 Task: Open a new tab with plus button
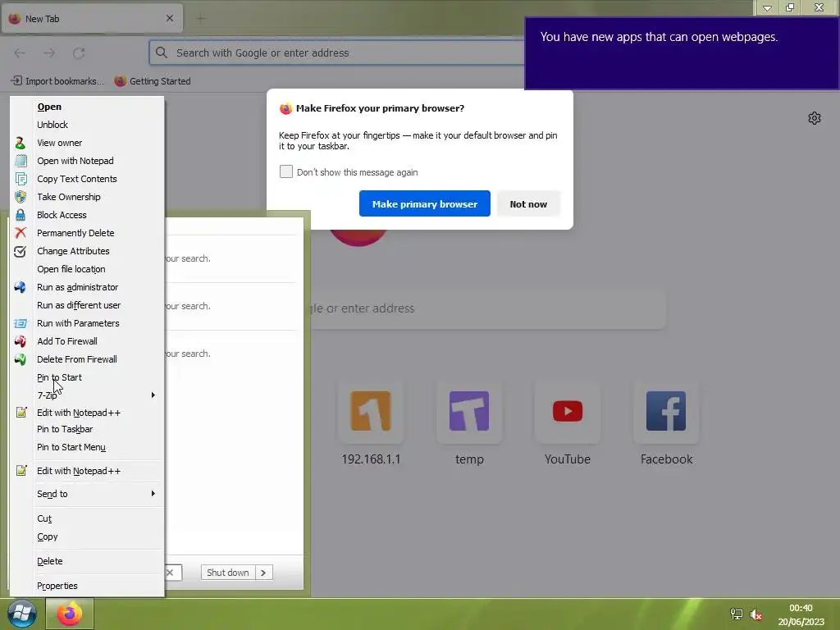200,19
